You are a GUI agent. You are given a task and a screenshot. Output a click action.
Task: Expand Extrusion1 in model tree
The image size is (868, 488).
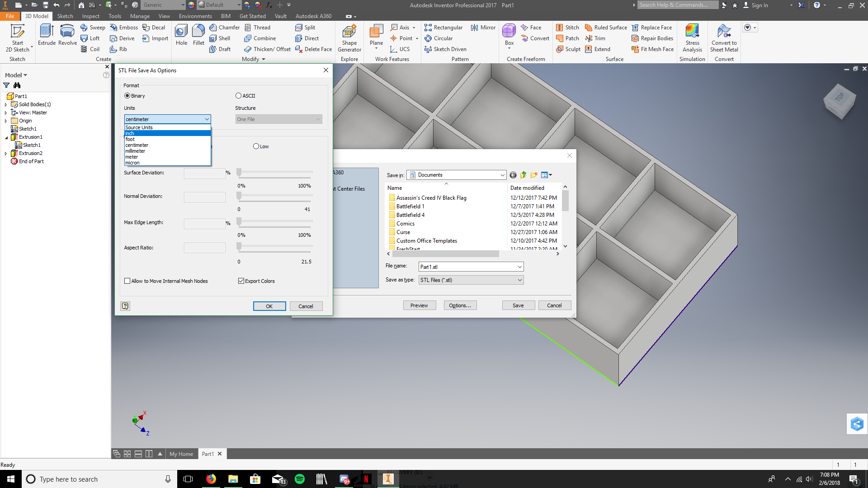6,137
